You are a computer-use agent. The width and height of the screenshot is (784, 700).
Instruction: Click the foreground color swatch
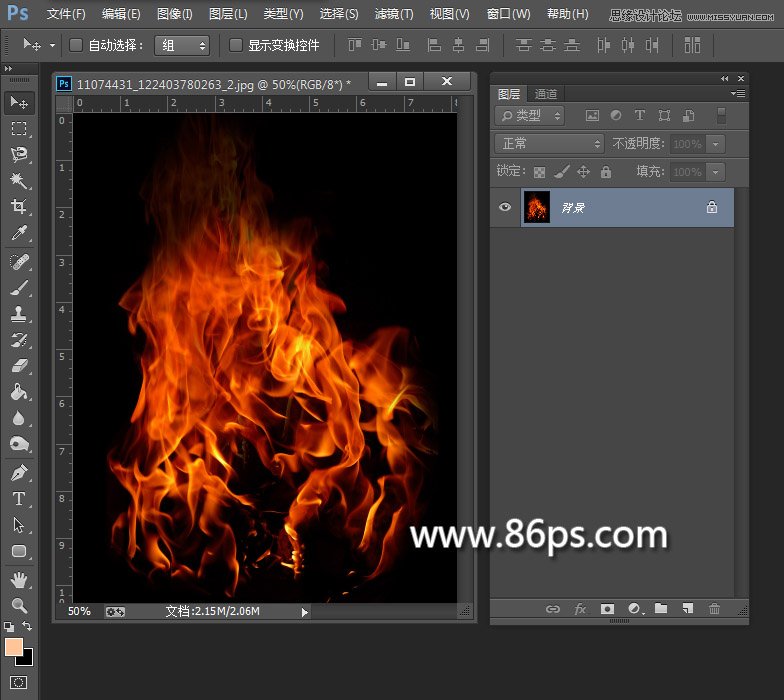pos(14,647)
